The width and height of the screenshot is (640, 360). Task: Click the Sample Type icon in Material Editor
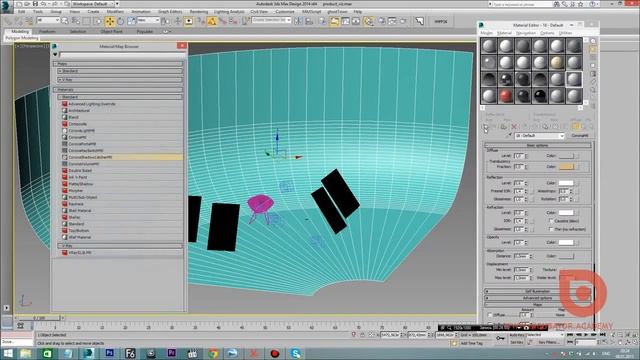coord(593,41)
